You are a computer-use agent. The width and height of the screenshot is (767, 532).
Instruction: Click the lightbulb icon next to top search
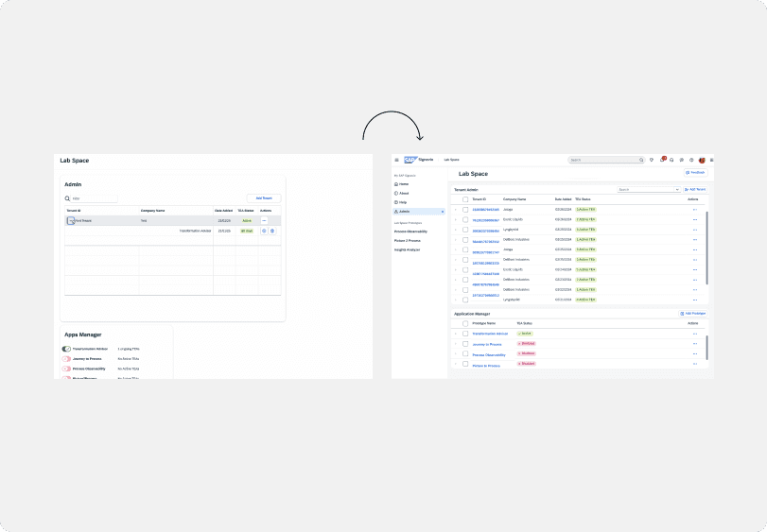[652, 160]
